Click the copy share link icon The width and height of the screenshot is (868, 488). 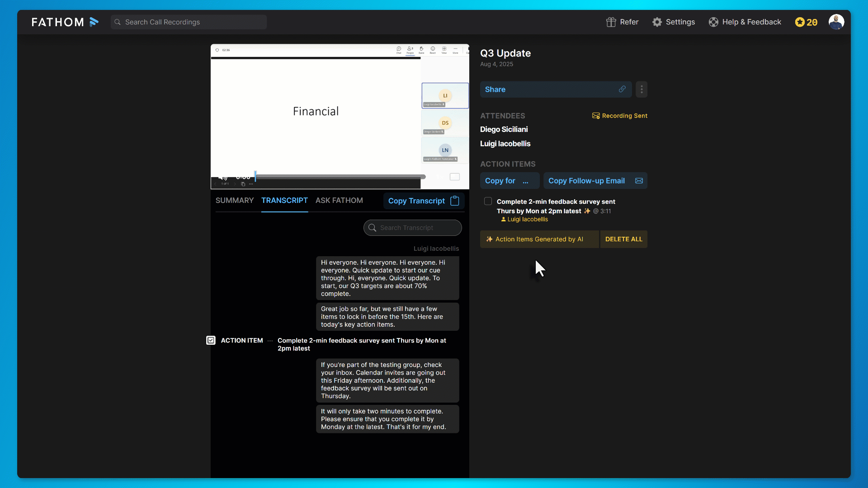click(x=622, y=89)
